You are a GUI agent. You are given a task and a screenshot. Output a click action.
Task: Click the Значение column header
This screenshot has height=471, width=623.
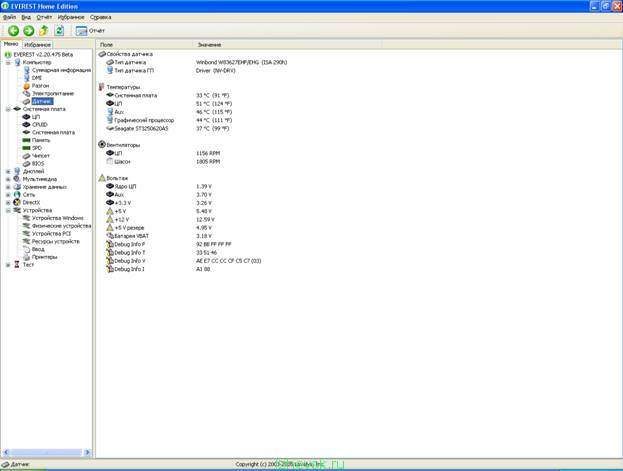coord(288,45)
